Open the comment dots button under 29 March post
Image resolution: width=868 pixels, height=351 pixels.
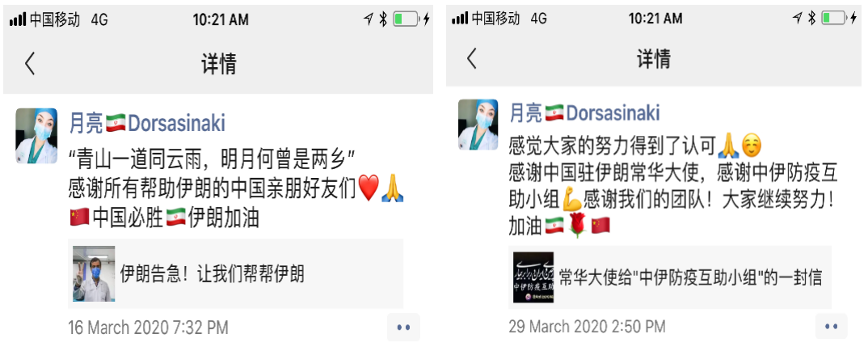tap(831, 326)
